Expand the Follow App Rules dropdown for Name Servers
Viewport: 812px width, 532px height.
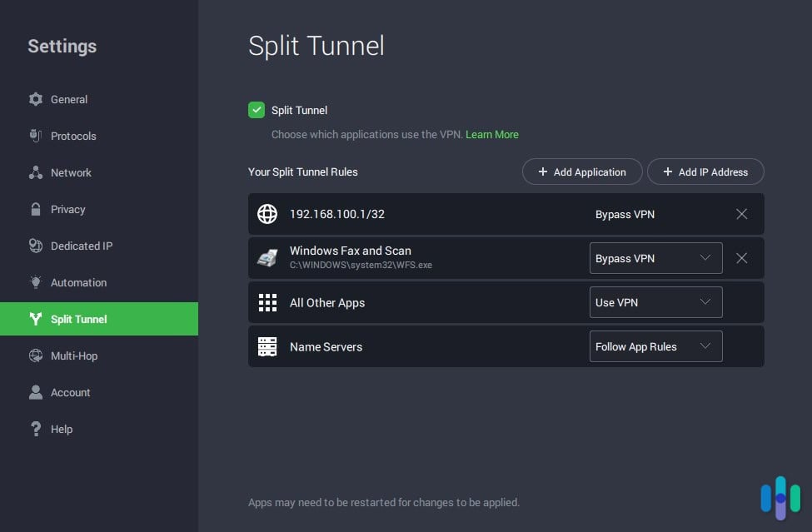655,346
